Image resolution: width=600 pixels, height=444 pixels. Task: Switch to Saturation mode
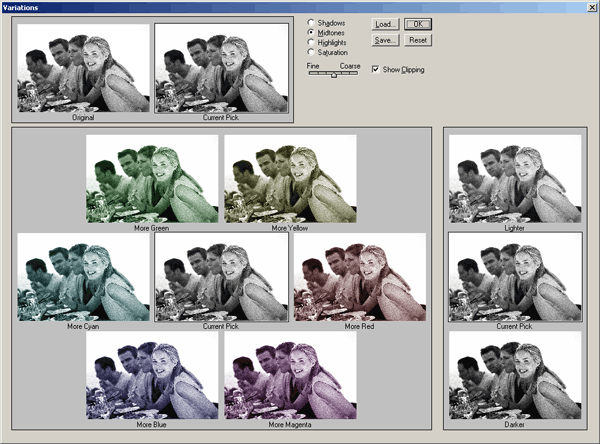311,52
